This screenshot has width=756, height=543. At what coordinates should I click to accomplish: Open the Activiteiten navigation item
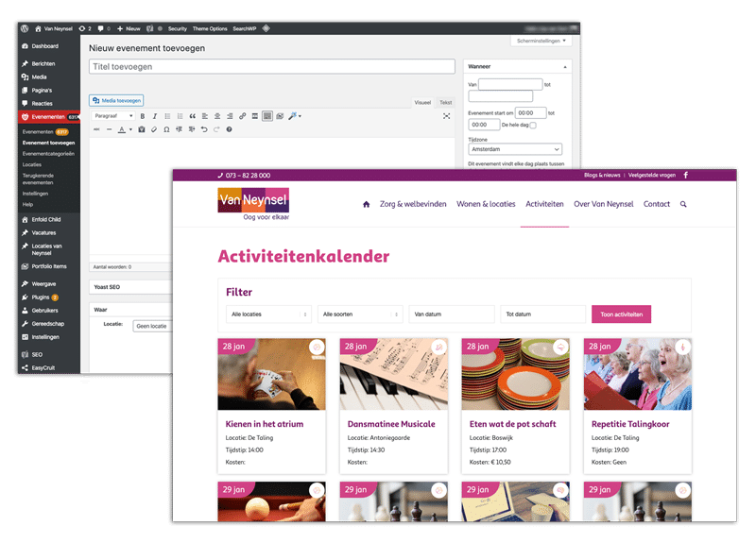pyautogui.click(x=544, y=204)
